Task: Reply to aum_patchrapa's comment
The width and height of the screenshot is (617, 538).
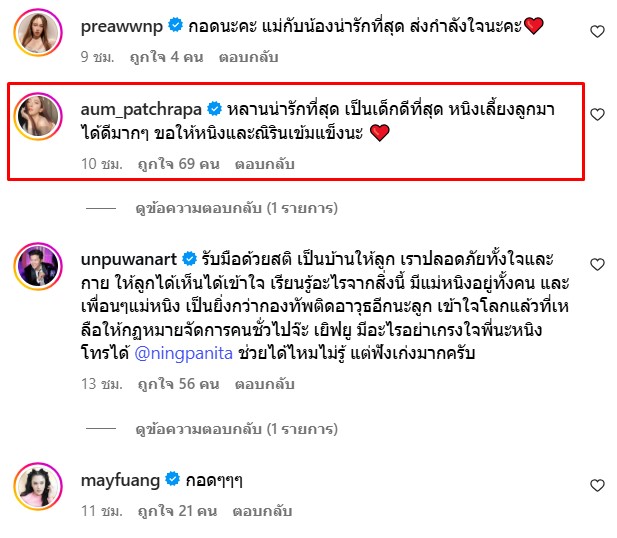Action: click(x=265, y=164)
